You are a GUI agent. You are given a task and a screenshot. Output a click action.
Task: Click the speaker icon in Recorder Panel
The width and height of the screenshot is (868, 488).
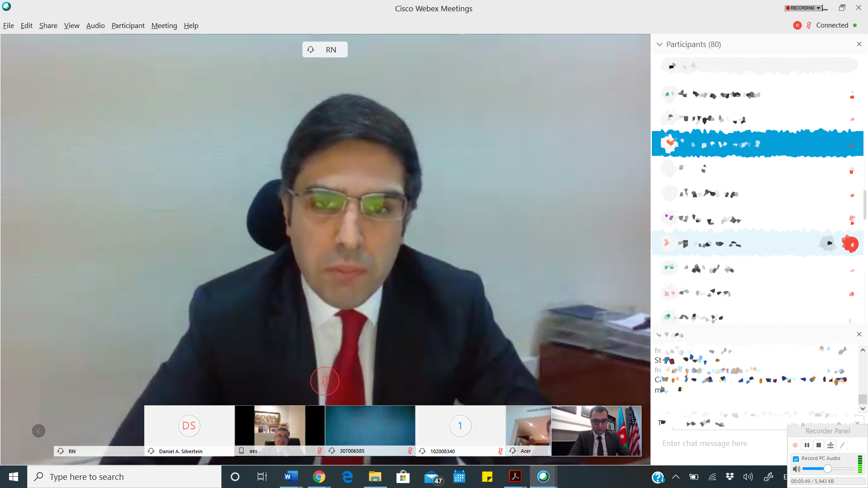[x=797, y=469]
